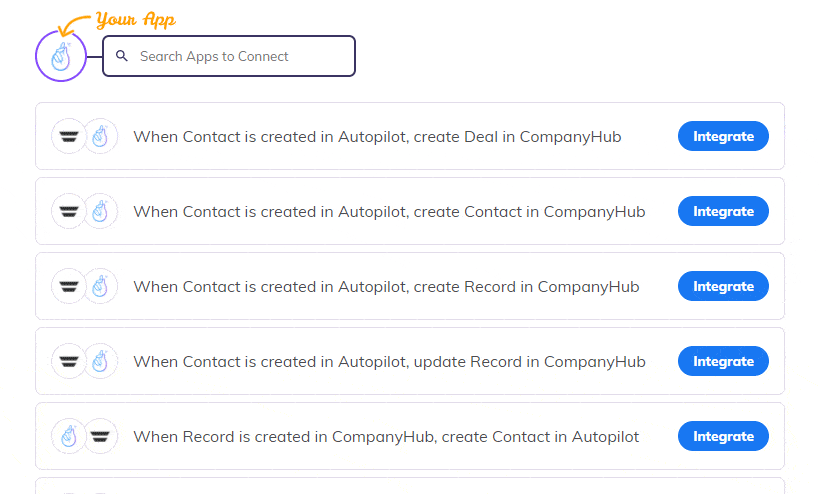Click CompanyHub icon in create Contact in CompanyHub row
The height and width of the screenshot is (494, 819).
click(x=100, y=211)
